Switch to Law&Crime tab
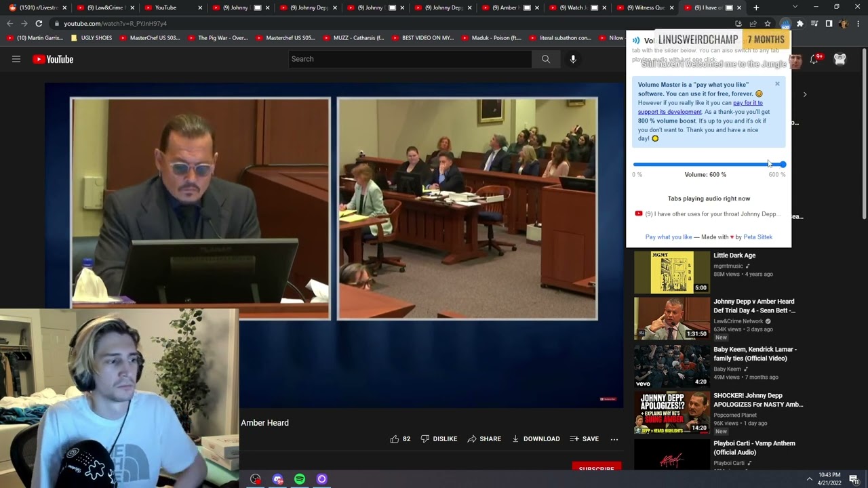Image resolution: width=868 pixels, height=488 pixels. (106, 7)
